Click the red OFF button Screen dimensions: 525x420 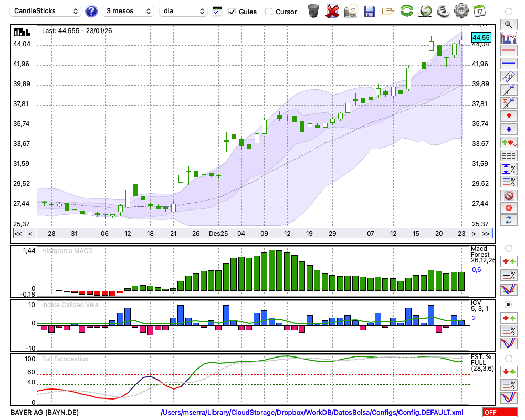(x=499, y=413)
